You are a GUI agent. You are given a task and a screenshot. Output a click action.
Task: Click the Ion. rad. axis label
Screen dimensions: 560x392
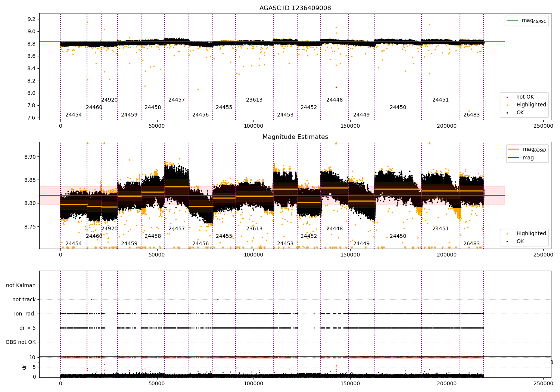25,314
